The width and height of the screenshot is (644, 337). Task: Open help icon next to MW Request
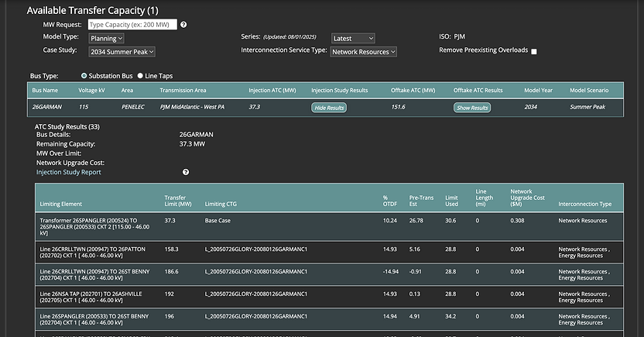(183, 25)
